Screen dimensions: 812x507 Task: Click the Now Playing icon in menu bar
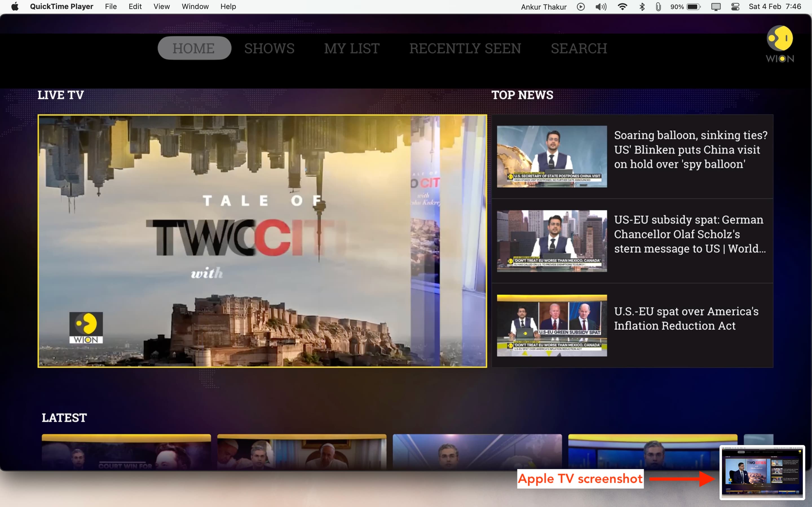(x=581, y=7)
